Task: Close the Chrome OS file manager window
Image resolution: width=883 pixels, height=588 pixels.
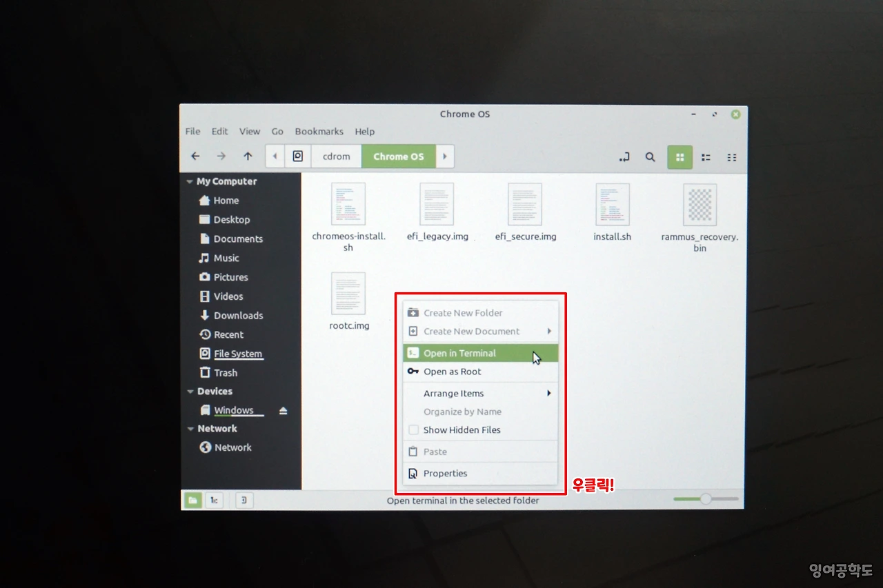Action: pos(735,114)
